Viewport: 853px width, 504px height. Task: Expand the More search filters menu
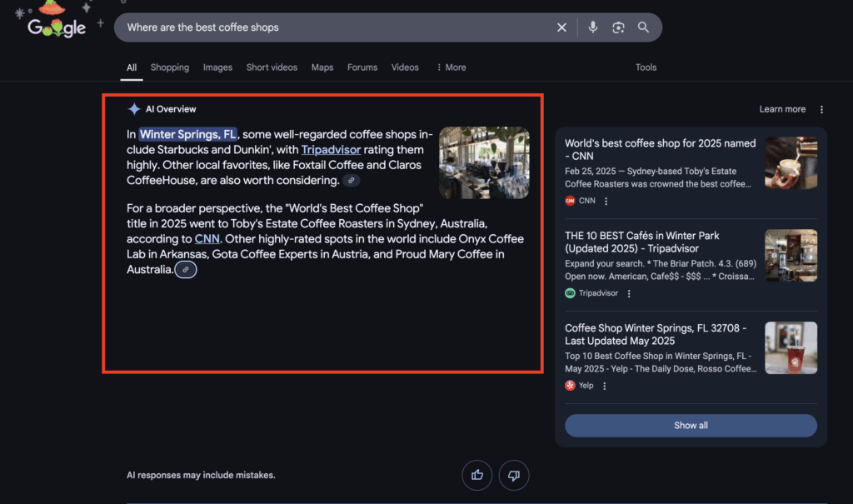pyautogui.click(x=451, y=67)
